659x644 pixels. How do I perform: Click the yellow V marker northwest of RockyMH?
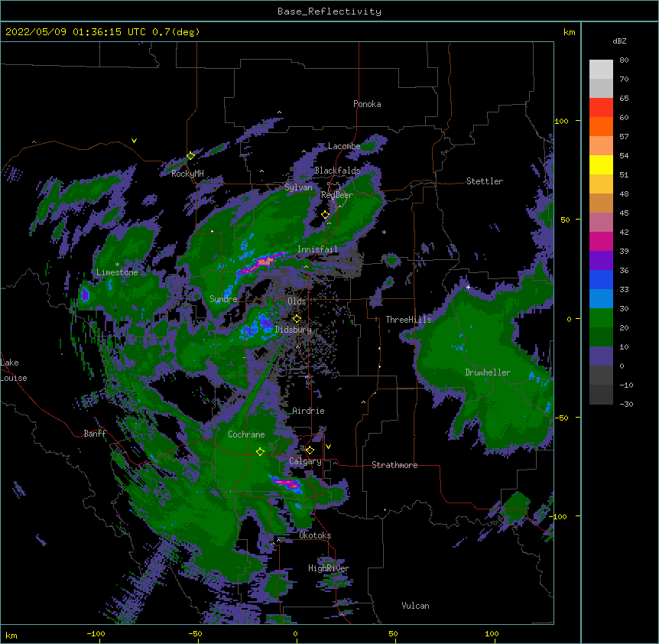(134, 141)
